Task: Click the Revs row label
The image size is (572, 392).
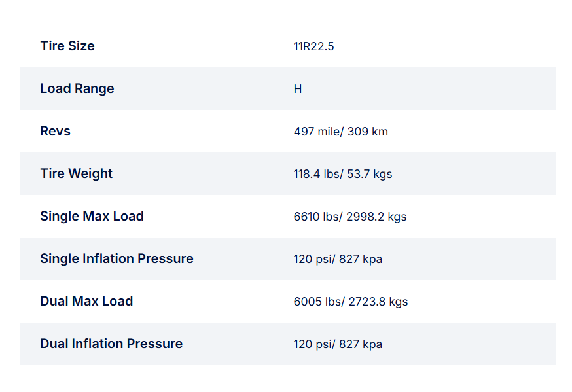Action: click(55, 131)
